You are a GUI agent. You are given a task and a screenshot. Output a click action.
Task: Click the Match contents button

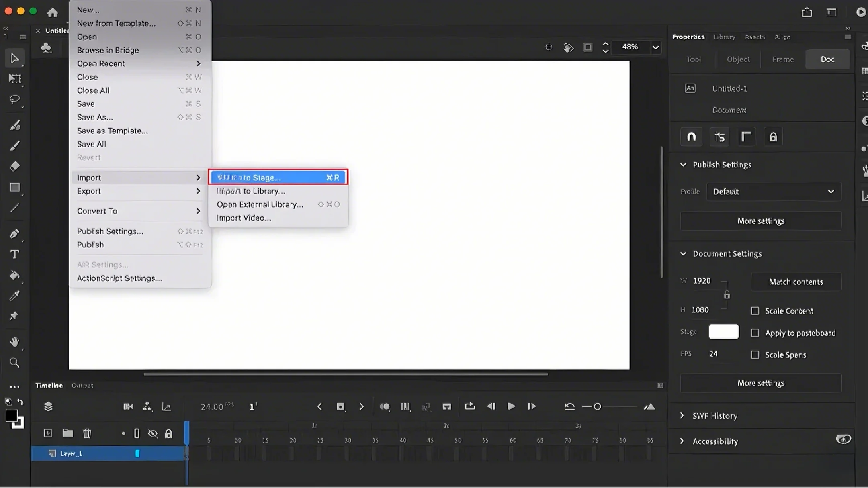click(x=796, y=282)
